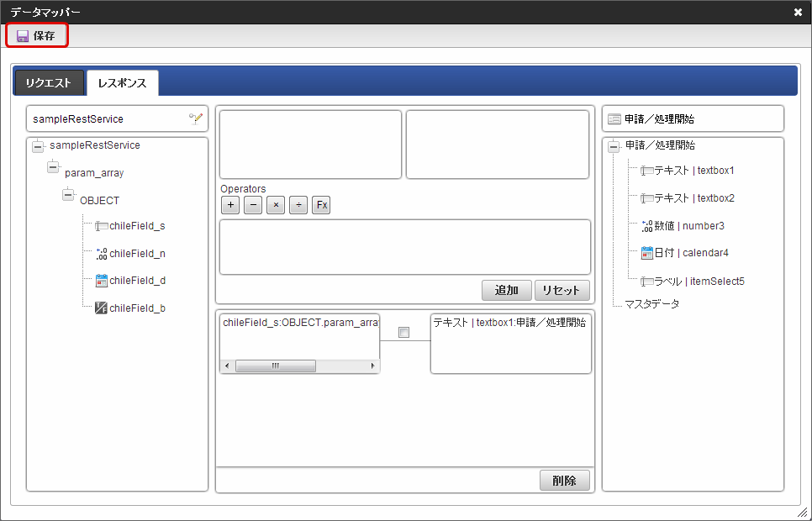
Task: Click the right arrow of mapping scrollbar
Action: point(372,366)
